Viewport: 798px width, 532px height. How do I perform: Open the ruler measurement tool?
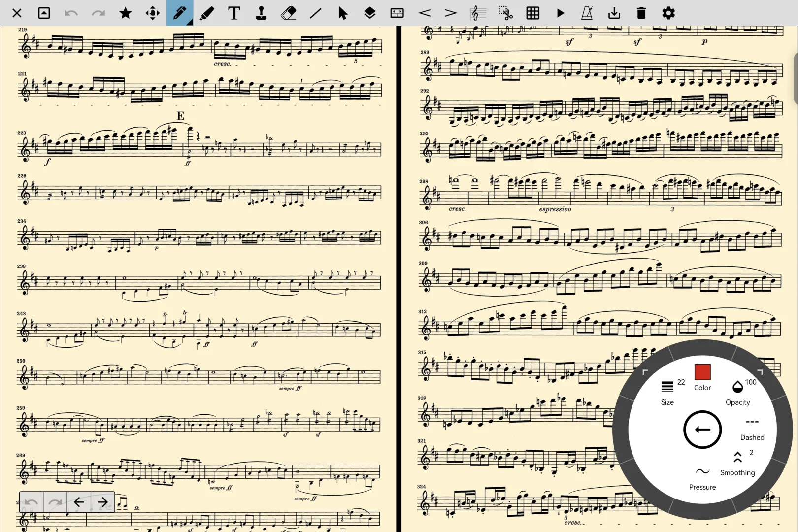click(397, 13)
